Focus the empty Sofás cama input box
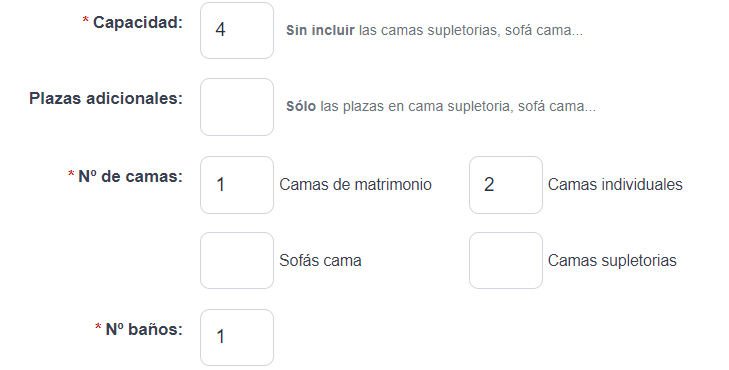 [237, 260]
